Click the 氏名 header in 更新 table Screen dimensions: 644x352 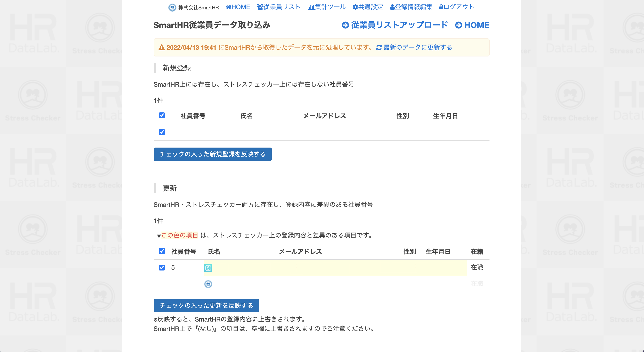pyautogui.click(x=214, y=251)
